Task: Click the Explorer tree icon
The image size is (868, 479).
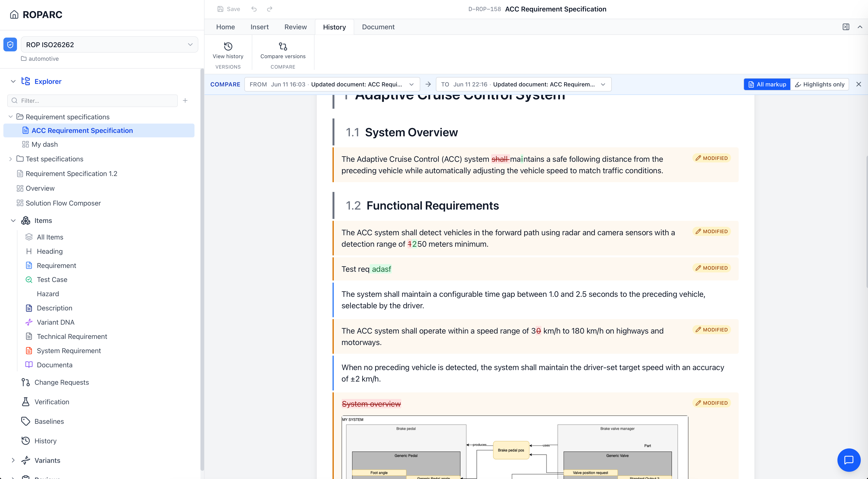Action: click(x=26, y=81)
